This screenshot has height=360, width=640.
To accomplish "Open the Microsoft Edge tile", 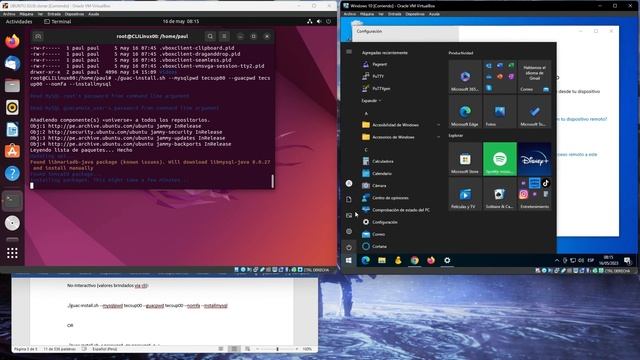I will (x=465, y=111).
